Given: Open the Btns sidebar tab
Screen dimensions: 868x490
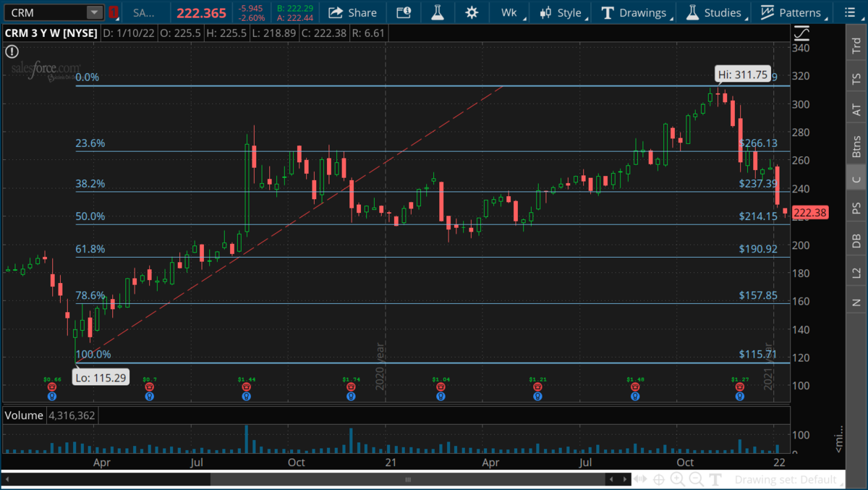Looking at the screenshot, I should point(856,147).
